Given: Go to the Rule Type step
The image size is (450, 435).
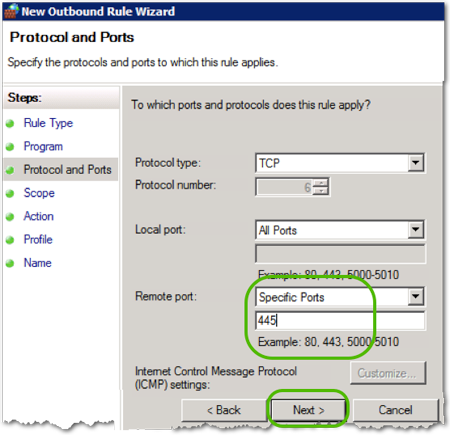Looking at the screenshot, I should pos(48,123).
